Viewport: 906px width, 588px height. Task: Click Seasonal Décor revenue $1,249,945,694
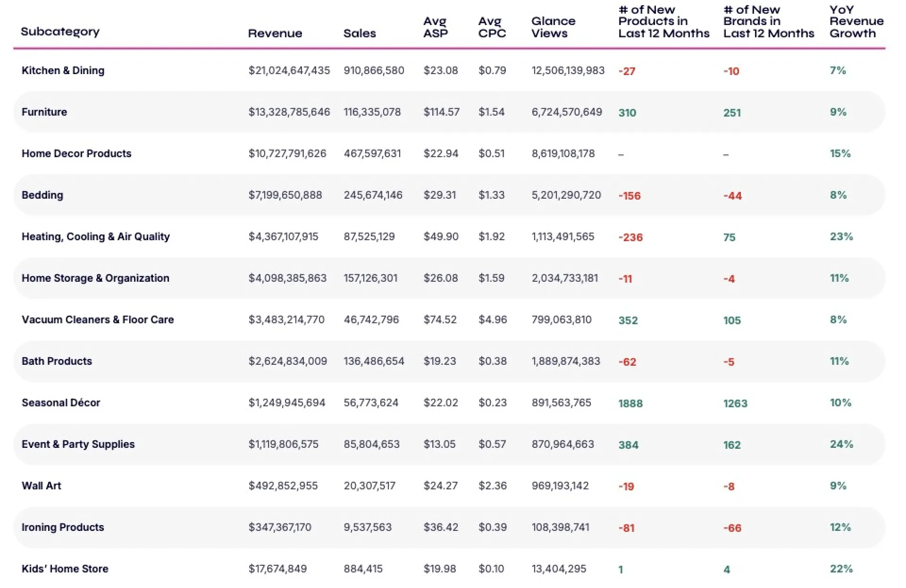[x=287, y=403]
